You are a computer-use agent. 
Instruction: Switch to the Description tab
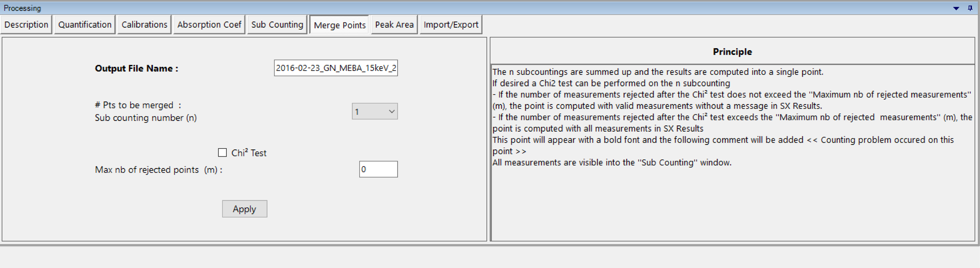tap(26, 25)
